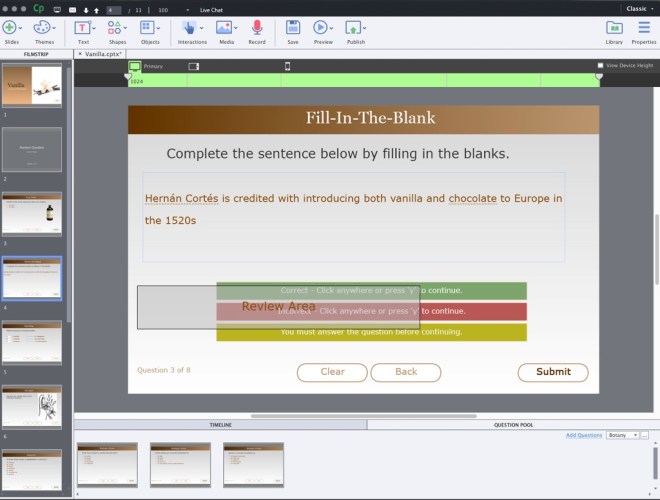The image size is (660, 500).
Task: Open the Classic workspace dropdown
Action: [640, 9]
